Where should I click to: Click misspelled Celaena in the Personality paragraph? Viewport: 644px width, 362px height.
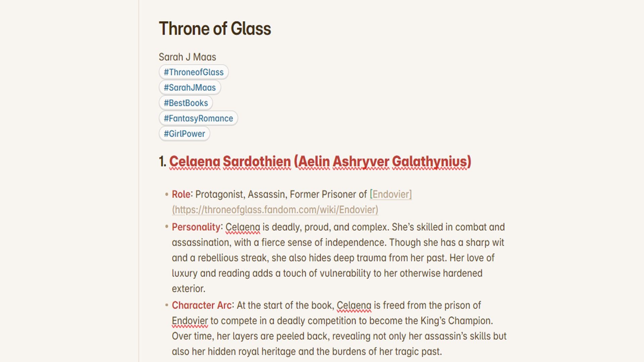pyautogui.click(x=243, y=227)
